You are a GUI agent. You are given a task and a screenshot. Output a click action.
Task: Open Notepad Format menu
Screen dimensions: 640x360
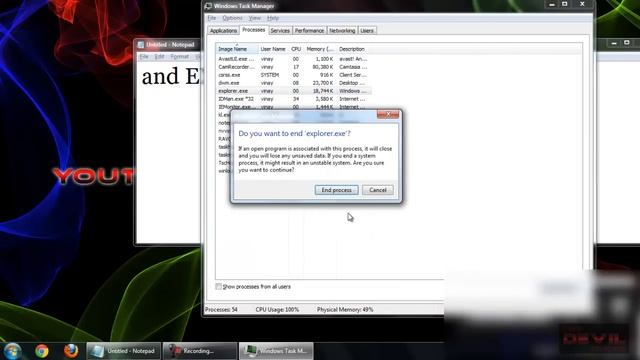click(x=180, y=56)
